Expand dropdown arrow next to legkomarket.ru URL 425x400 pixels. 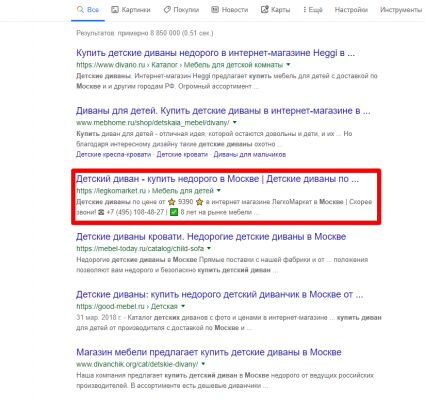click(x=219, y=191)
